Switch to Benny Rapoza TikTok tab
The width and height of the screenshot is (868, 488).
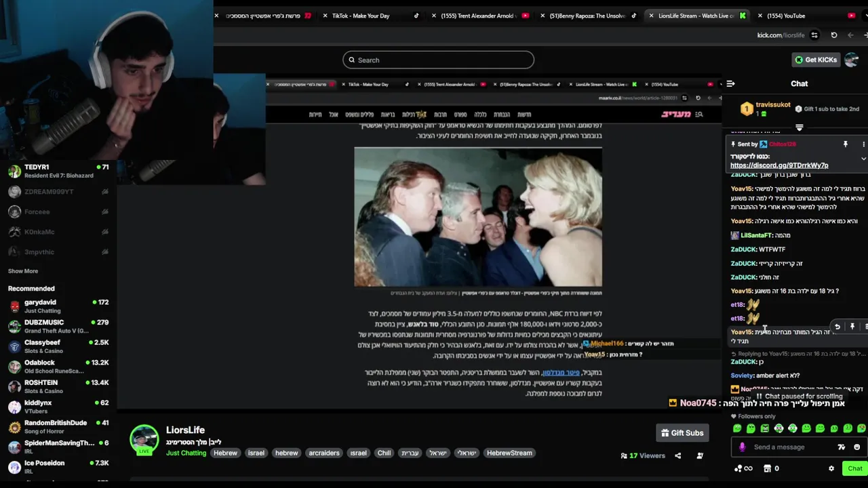[587, 16]
